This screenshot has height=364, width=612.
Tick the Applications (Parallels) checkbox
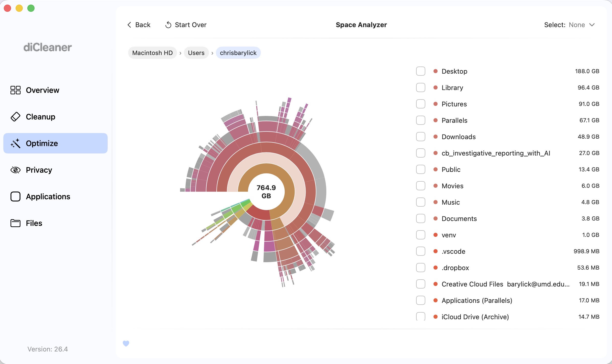421,300
